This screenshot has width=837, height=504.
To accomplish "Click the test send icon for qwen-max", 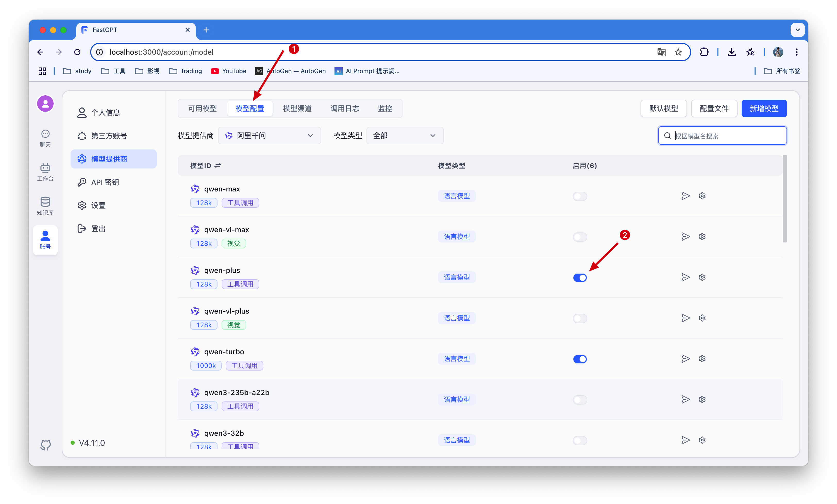I will pos(685,196).
